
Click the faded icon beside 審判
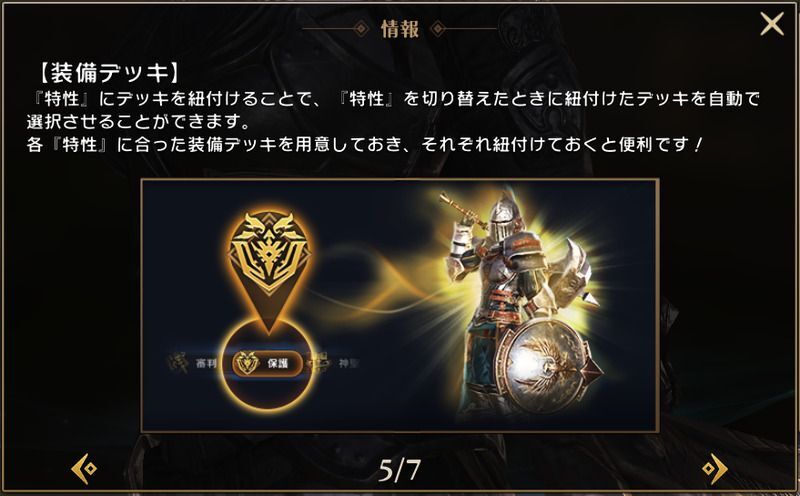coord(178,363)
